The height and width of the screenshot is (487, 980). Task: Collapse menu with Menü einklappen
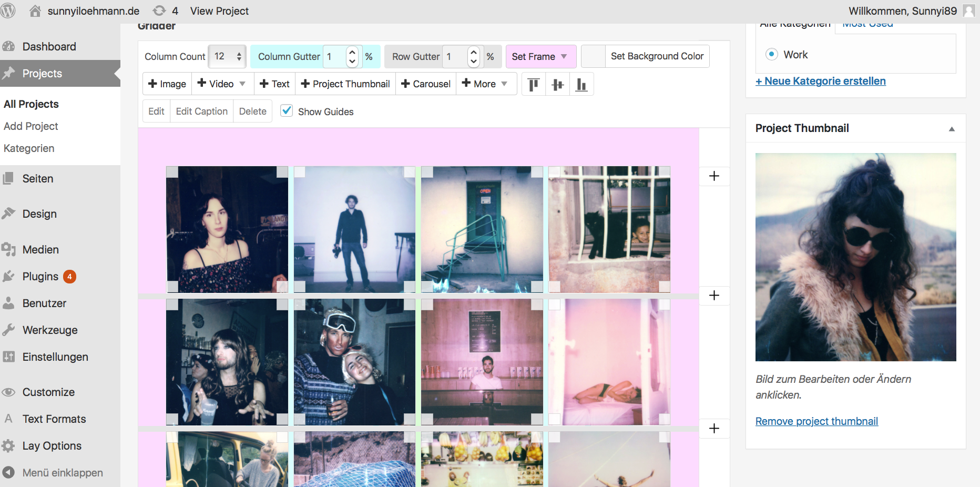coord(62,473)
